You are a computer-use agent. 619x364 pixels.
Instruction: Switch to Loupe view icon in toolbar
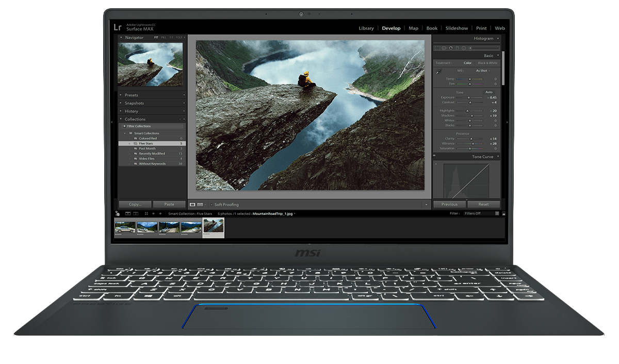193,205
